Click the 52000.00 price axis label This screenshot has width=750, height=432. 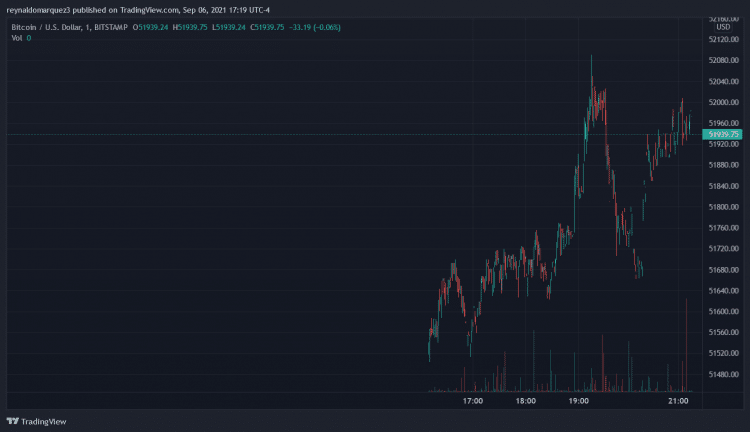(723, 102)
